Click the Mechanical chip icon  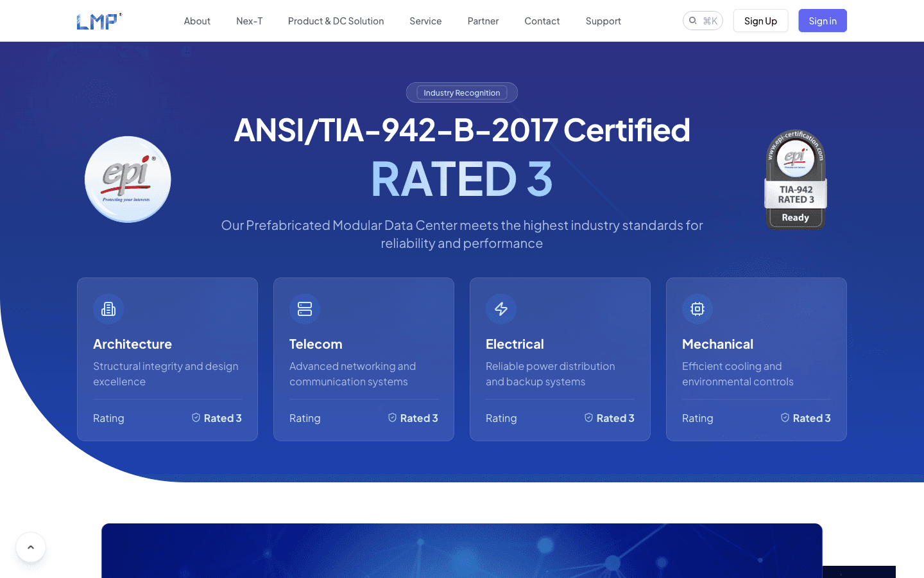point(697,309)
